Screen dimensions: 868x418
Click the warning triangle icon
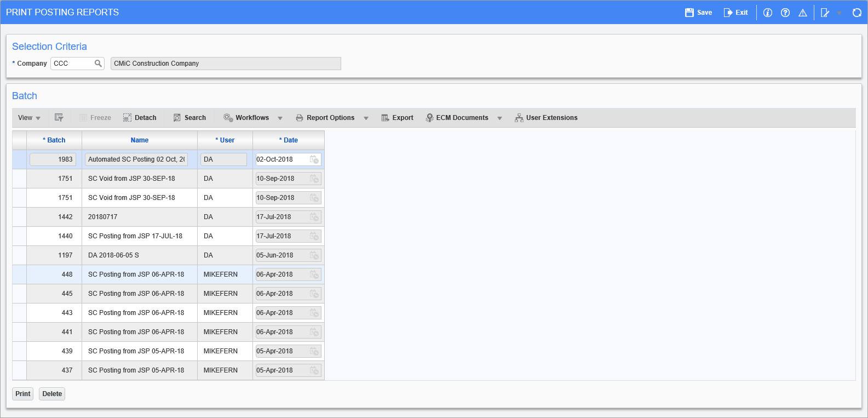click(x=803, y=13)
